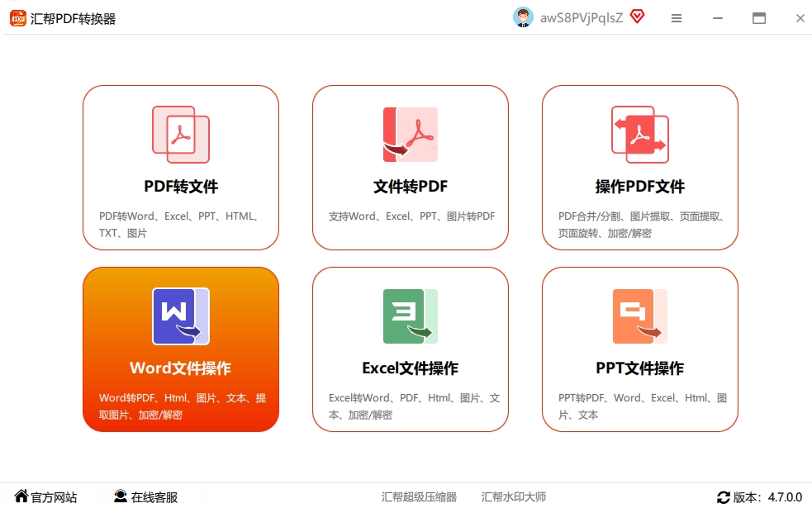Click the user avatar icon

pos(523,17)
